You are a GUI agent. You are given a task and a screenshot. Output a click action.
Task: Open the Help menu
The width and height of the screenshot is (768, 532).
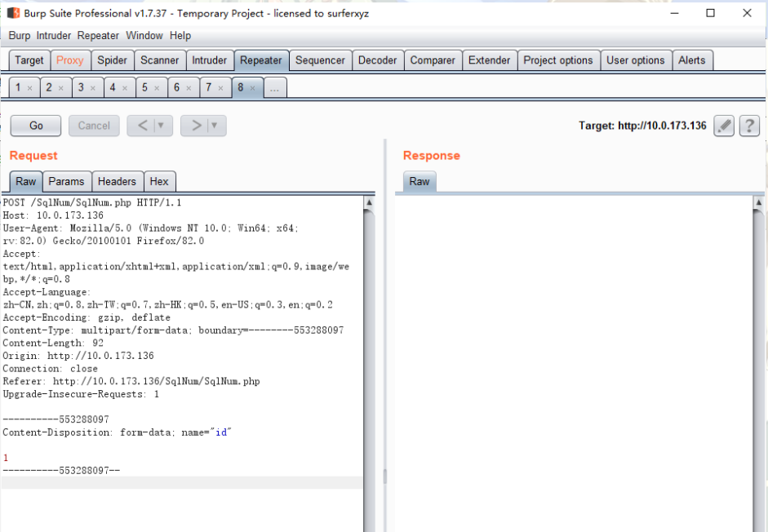tap(180, 36)
